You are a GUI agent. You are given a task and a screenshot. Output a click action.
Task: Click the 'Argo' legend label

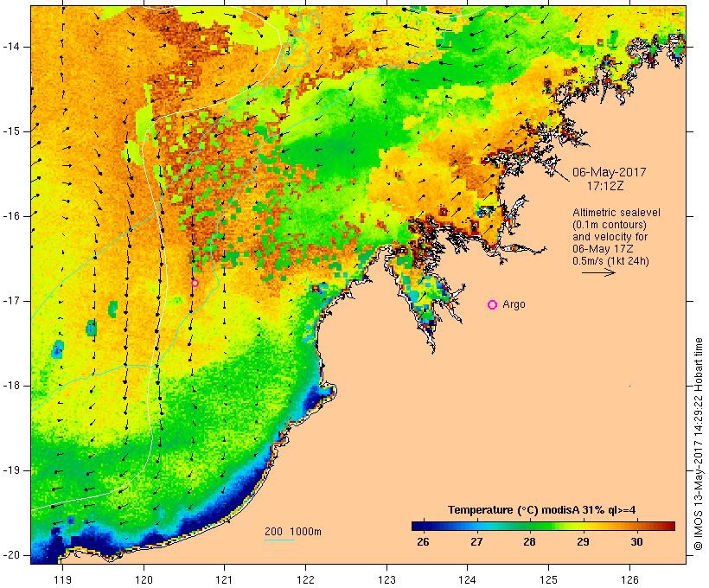tap(514, 304)
